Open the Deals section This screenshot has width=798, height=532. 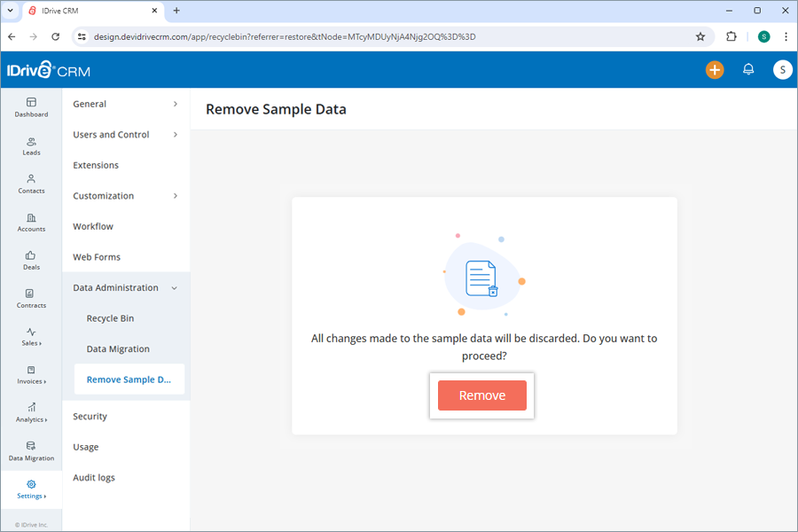pyautogui.click(x=31, y=261)
